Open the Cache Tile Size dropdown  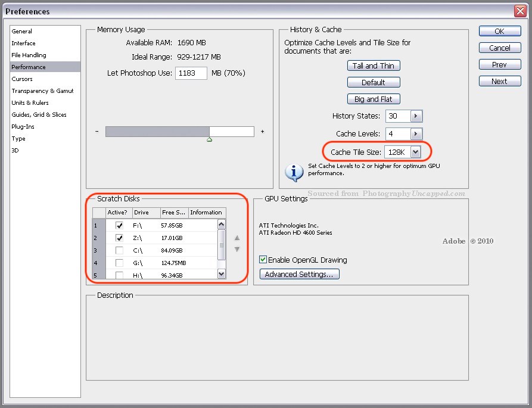click(415, 151)
